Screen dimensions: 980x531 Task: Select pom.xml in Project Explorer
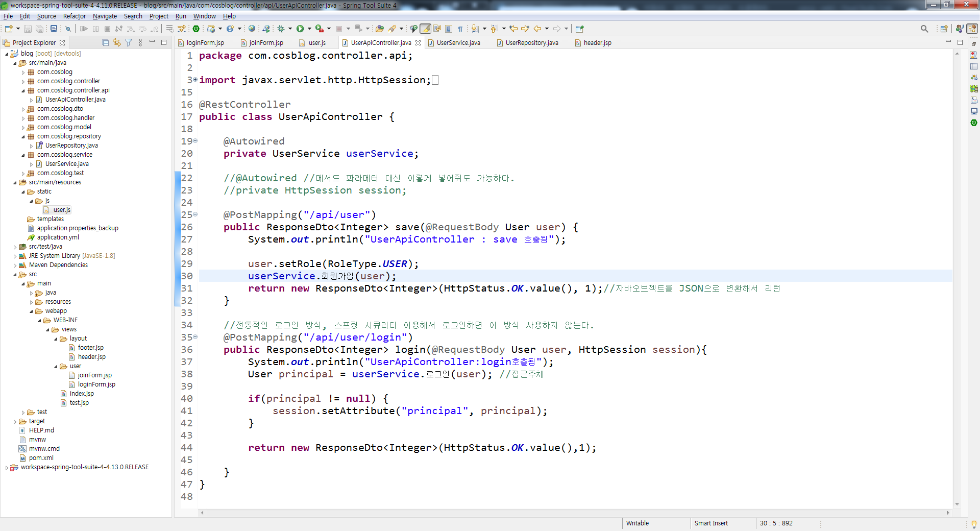pos(41,458)
